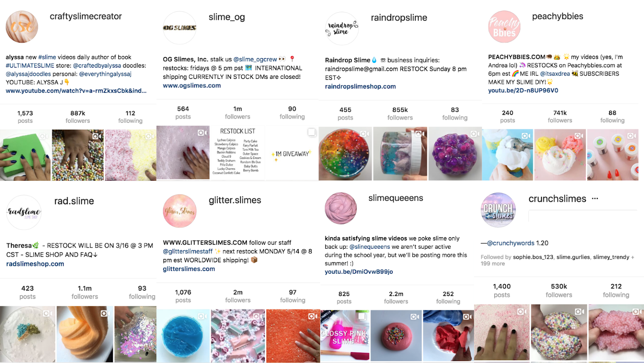Image resolution: width=644 pixels, height=363 pixels.
Task: Open slimequeeens pink slime avatar
Action: (x=341, y=208)
